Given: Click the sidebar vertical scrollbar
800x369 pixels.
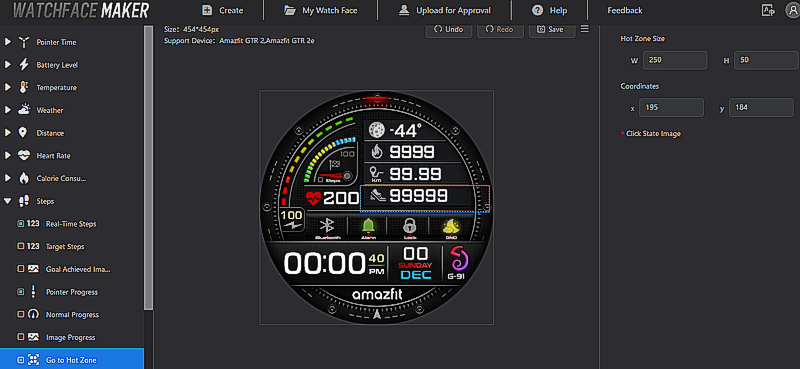Looking at the screenshot, I should pyautogui.click(x=148, y=168).
